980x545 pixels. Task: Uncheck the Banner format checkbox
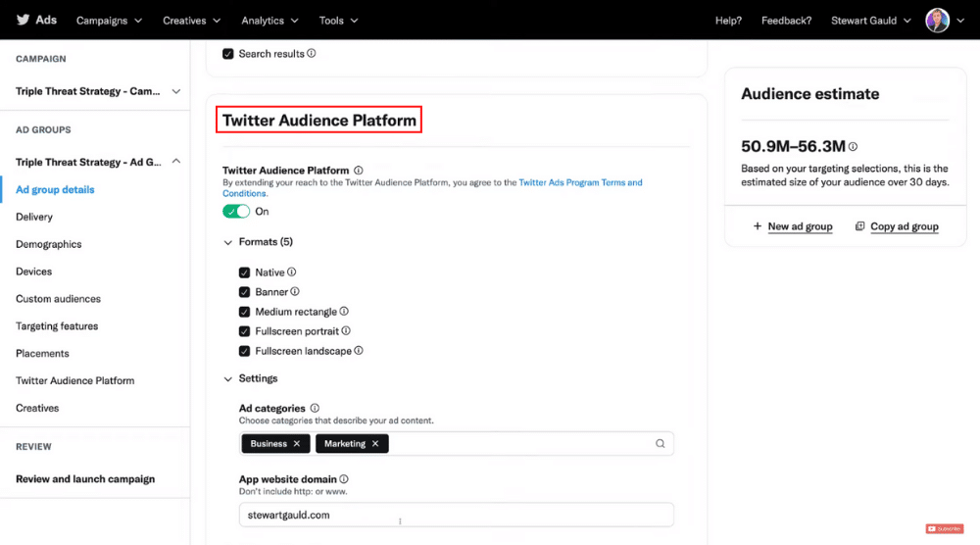tap(244, 292)
